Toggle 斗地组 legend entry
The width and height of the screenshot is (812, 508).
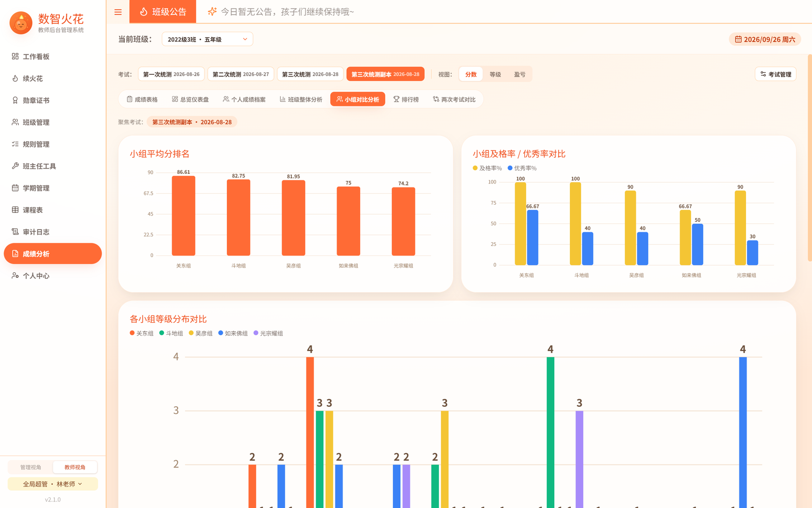point(171,333)
